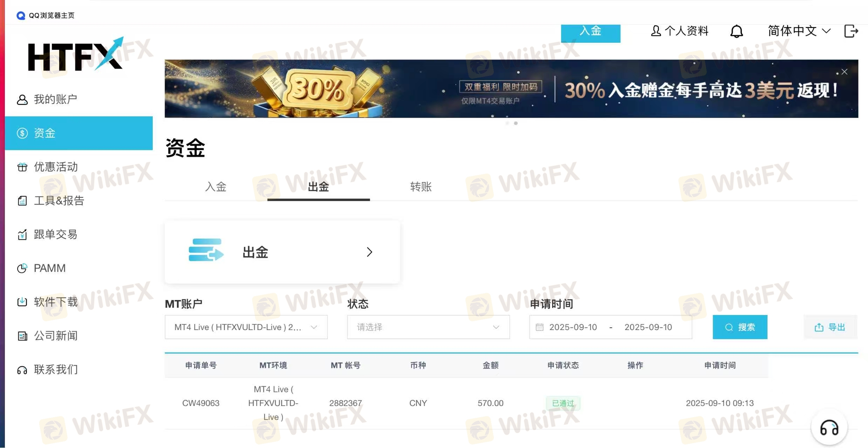868x448 pixels.
Task: Expand the 简体中文 language dropdown
Action: tap(799, 31)
